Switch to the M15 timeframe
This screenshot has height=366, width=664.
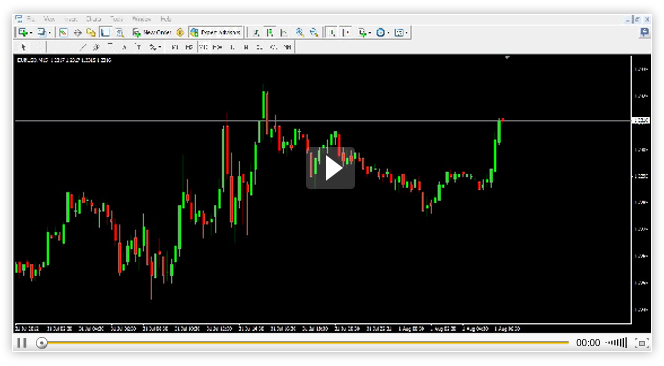(x=203, y=47)
